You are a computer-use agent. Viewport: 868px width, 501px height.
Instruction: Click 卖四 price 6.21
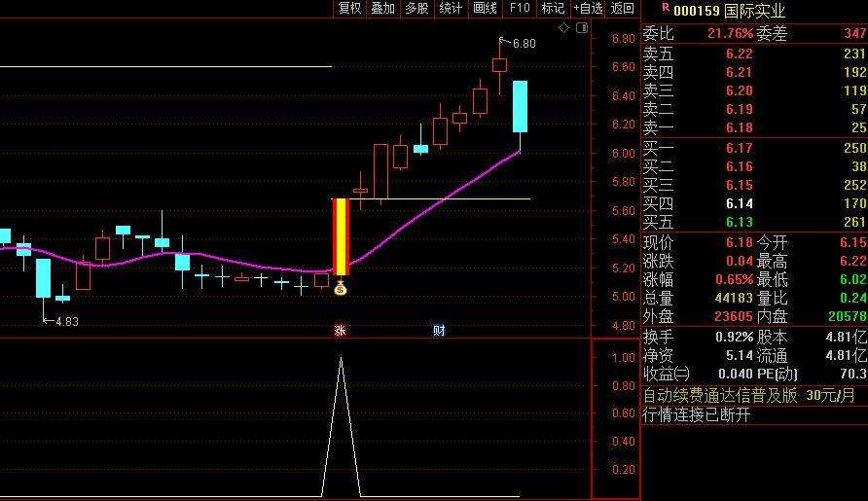[x=739, y=73]
